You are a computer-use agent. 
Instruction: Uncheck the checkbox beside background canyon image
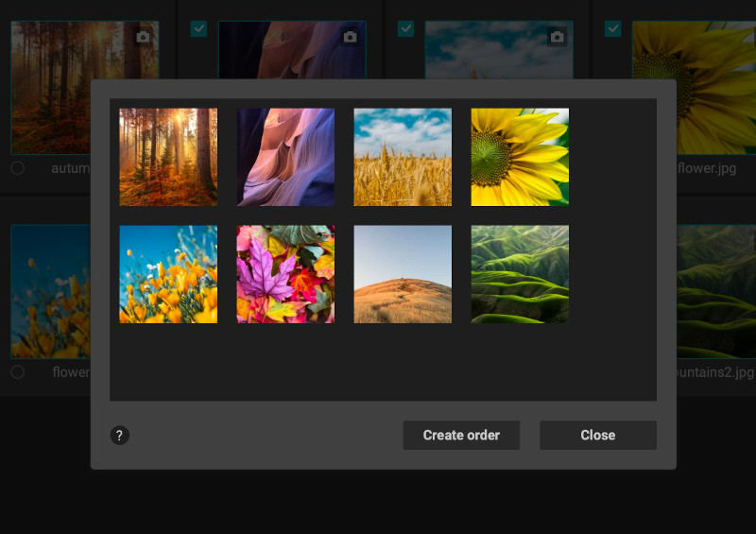199,29
